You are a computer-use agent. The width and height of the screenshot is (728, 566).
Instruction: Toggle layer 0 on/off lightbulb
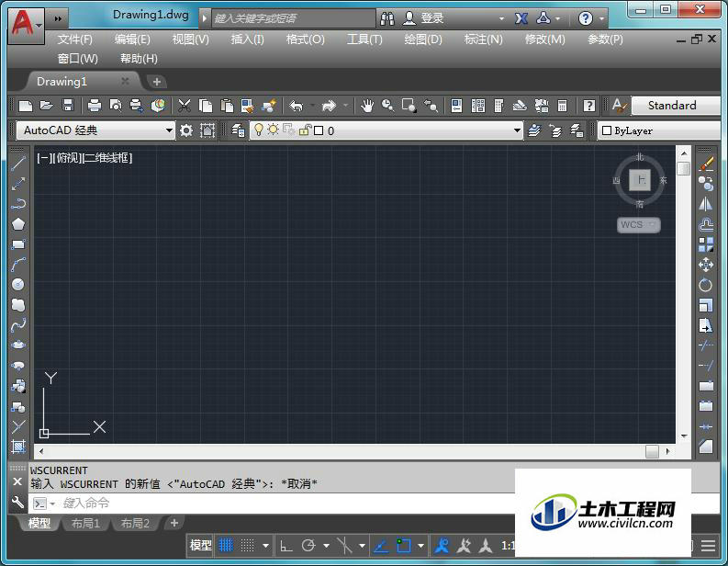(x=259, y=130)
